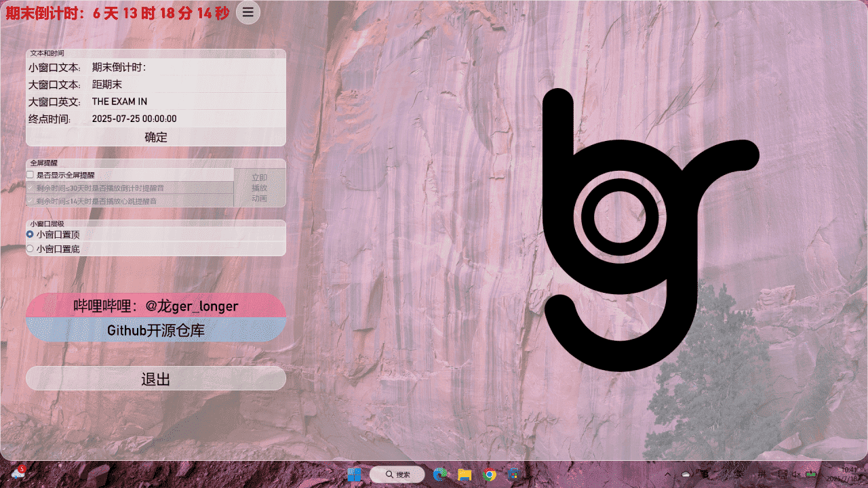Click the weather widget icon on the taskbar
The image size is (868, 488).
coord(18,473)
